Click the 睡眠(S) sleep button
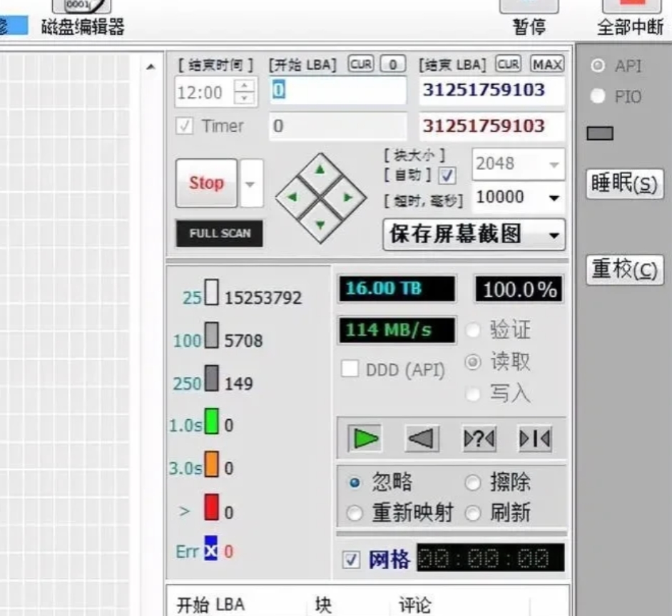Viewport: 672px width, 616px height. tap(624, 184)
